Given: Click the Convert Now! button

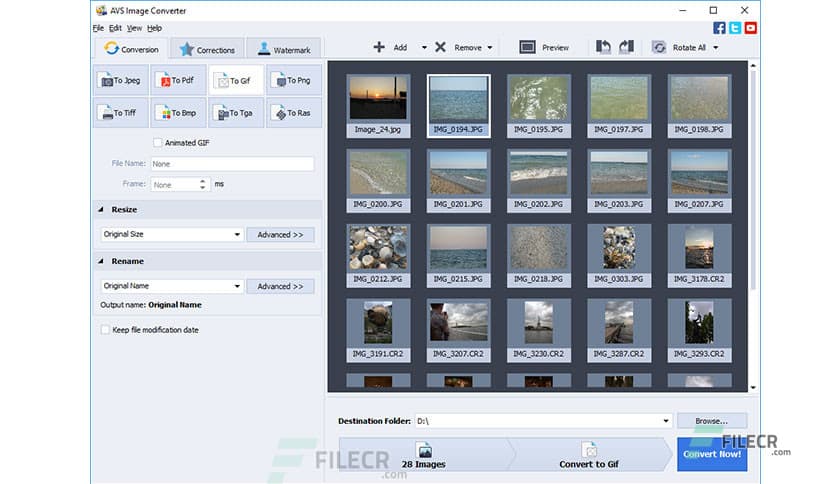Looking at the screenshot, I should pos(712,454).
